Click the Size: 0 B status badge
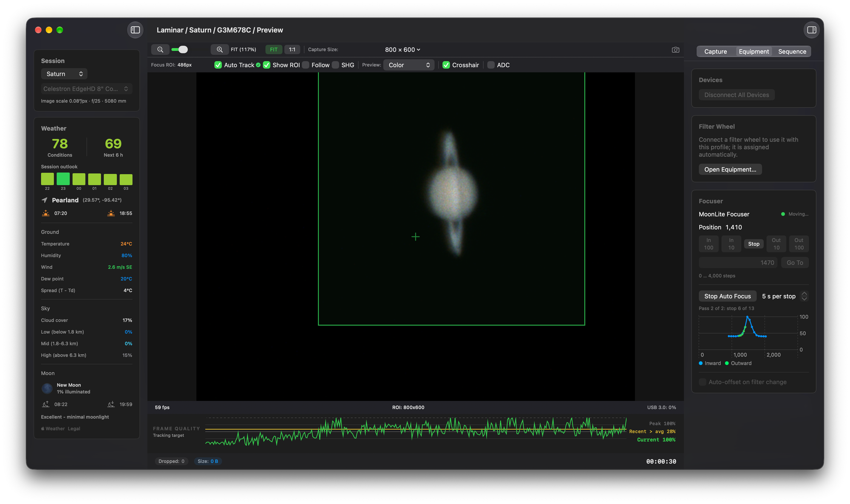 (208, 461)
